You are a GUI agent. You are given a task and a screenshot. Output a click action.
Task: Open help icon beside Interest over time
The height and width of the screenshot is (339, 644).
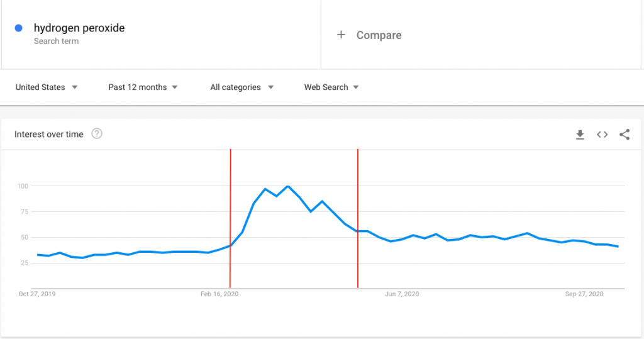97,133
